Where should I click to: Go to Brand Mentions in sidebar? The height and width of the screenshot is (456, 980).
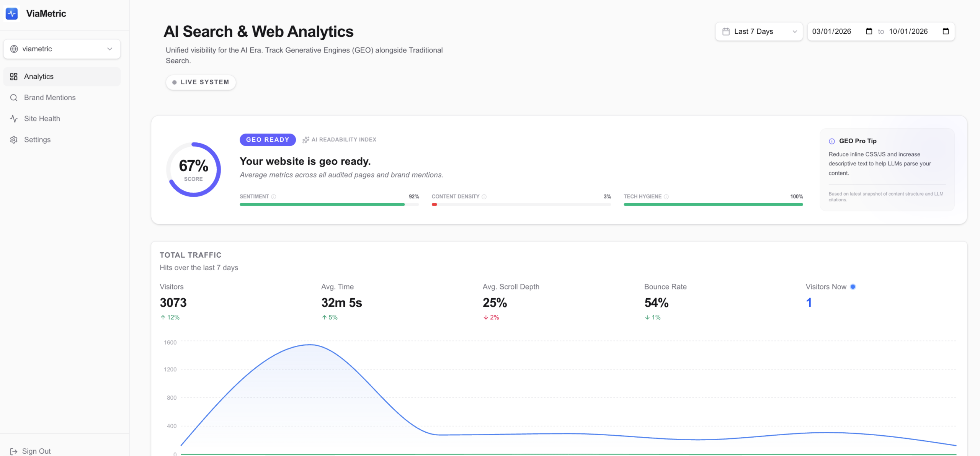click(50, 98)
